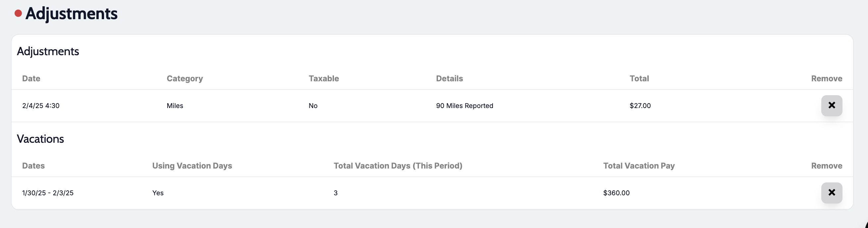
Task: Click the 90 Miles Reported details text
Action: click(464, 106)
